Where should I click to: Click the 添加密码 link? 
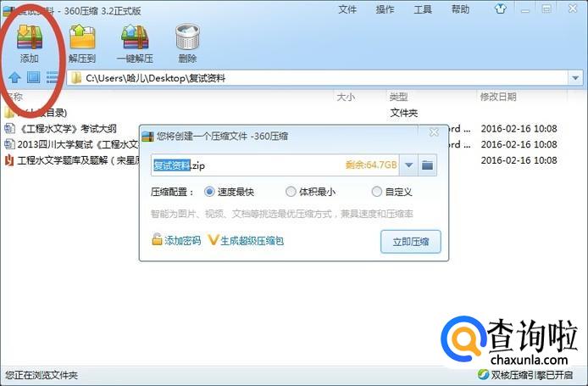pyautogui.click(x=183, y=240)
